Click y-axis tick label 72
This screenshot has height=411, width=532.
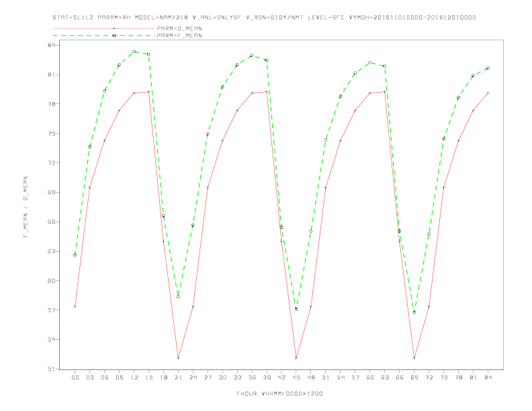tap(52, 163)
